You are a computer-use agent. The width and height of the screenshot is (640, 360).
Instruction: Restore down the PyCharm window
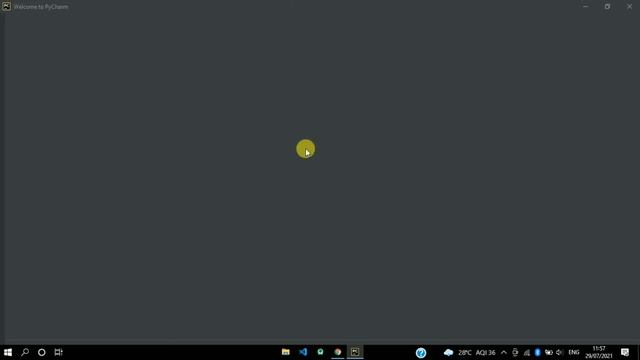[x=608, y=7]
